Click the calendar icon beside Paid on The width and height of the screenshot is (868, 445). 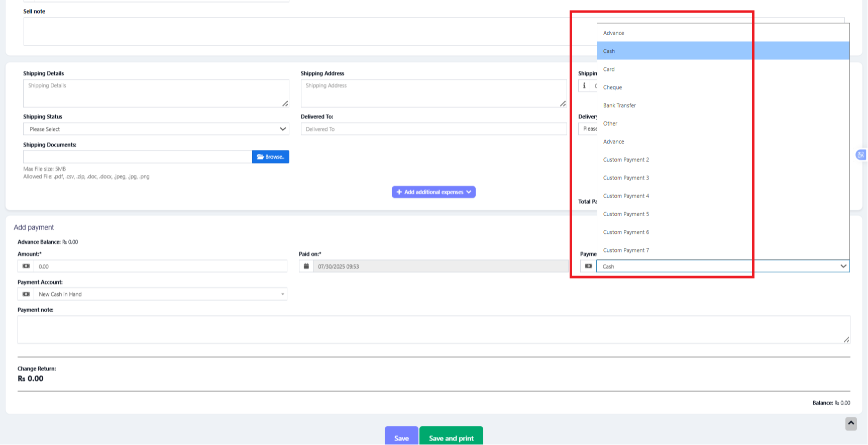click(306, 266)
